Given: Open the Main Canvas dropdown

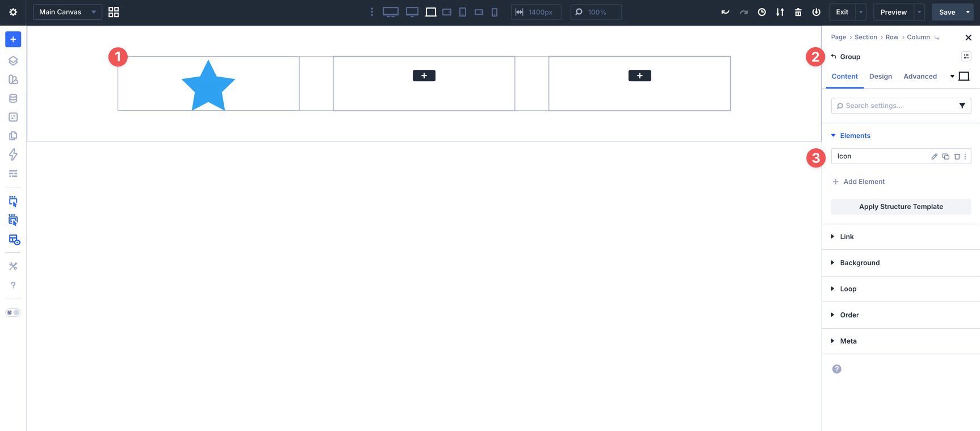Looking at the screenshot, I should click(68, 12).
